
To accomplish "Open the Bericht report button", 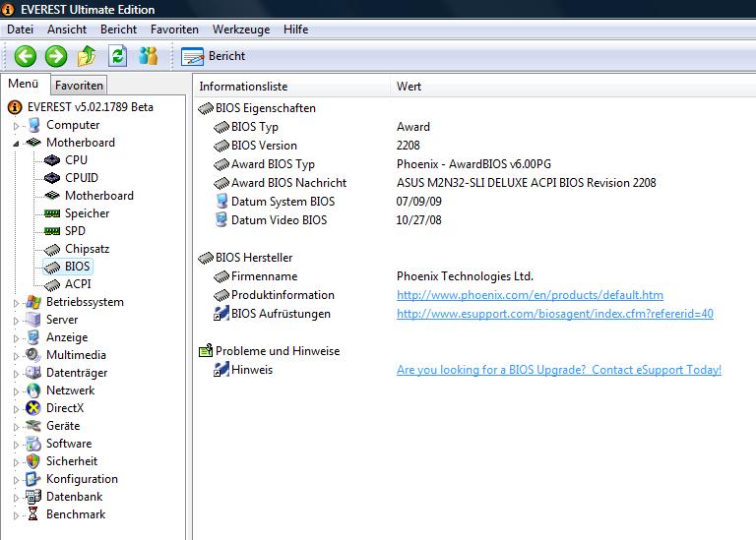I will (213, 56).
